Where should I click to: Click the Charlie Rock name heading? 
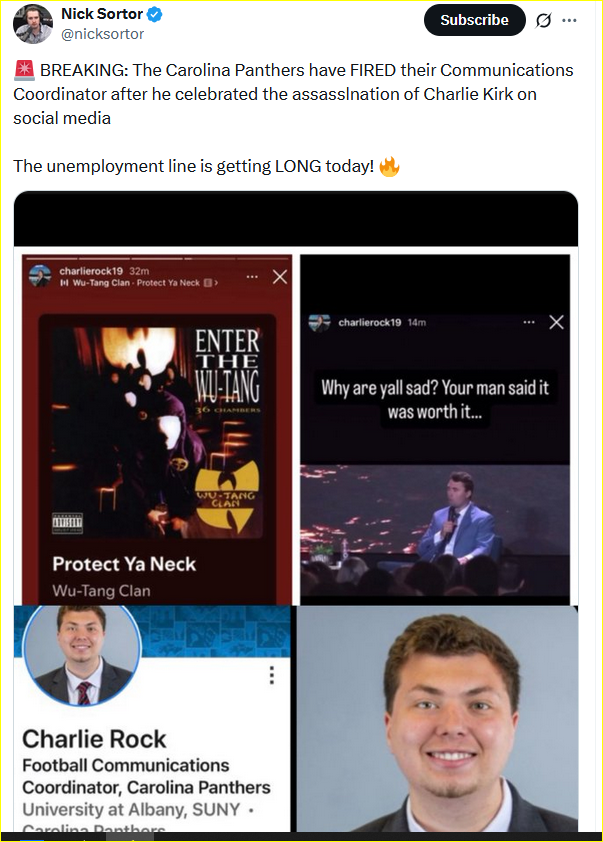94,739
